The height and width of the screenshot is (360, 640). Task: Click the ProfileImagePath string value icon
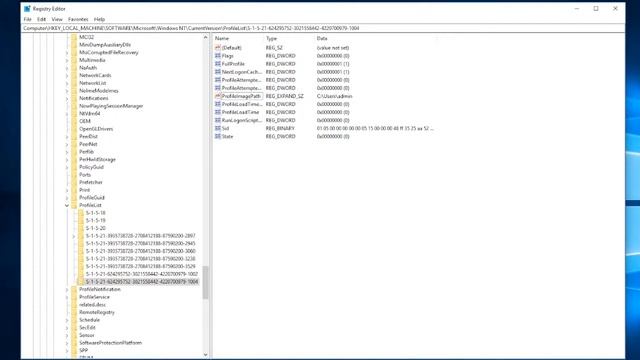pyautogui.click(x=218, y=96)
